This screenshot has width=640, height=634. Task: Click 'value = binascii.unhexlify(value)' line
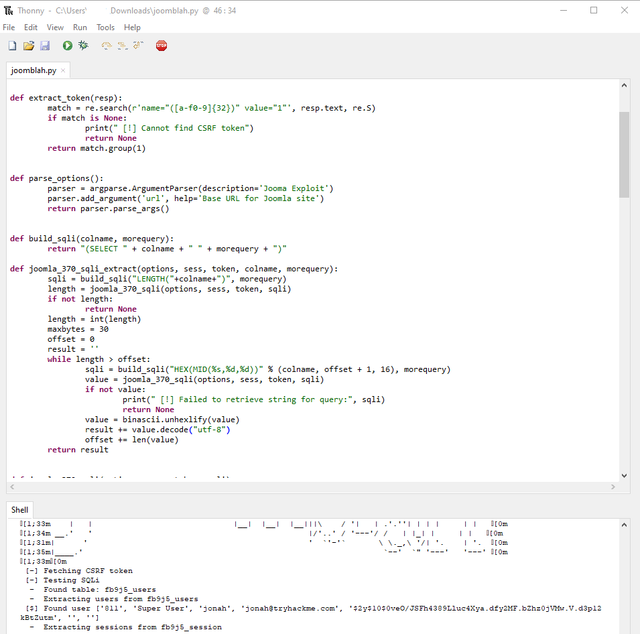click(162, 420)
